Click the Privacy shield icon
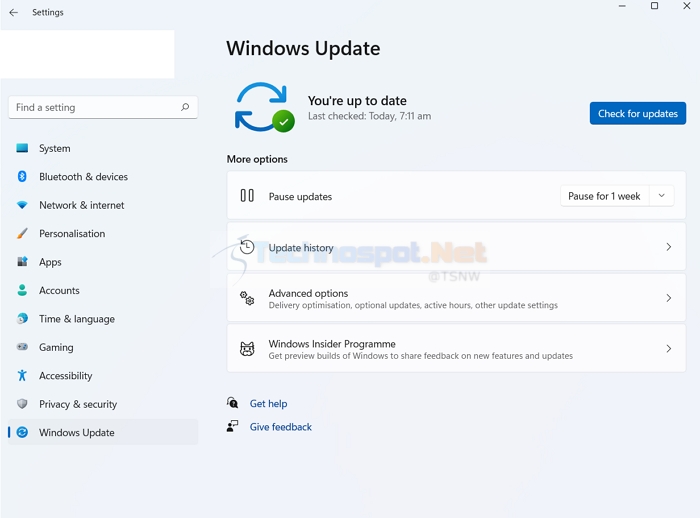700x518 pixels. tap(22, 404)
